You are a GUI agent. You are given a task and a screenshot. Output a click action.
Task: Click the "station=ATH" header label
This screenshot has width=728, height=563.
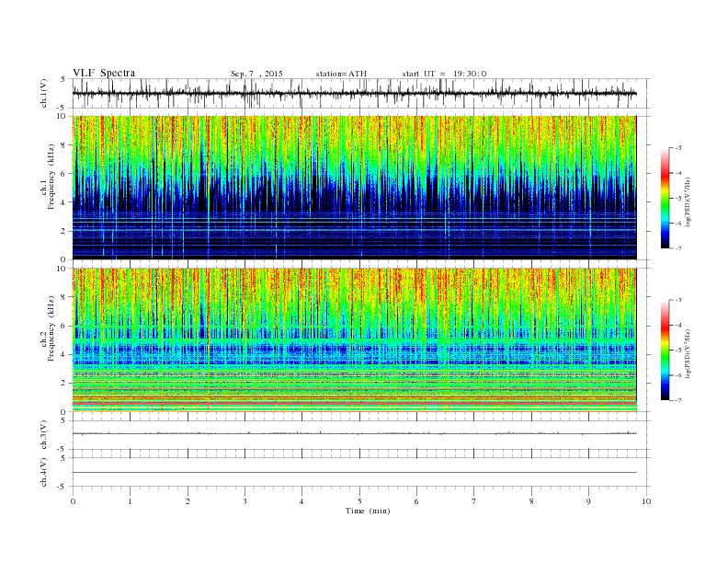pyautogui.click(x=341, y=74)
